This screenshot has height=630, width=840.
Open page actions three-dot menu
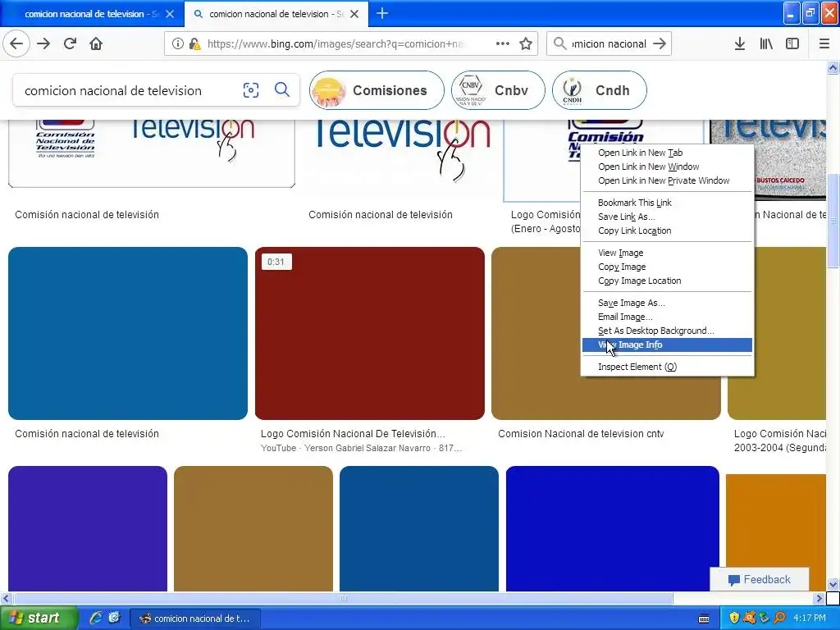[x=503, y=44]
